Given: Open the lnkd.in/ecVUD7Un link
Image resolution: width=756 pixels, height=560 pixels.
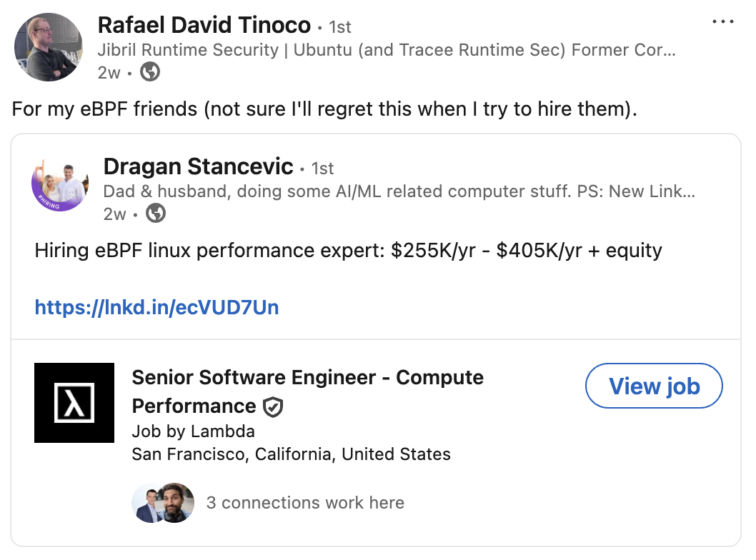Looking at the screenshot, I should point(156,307).
